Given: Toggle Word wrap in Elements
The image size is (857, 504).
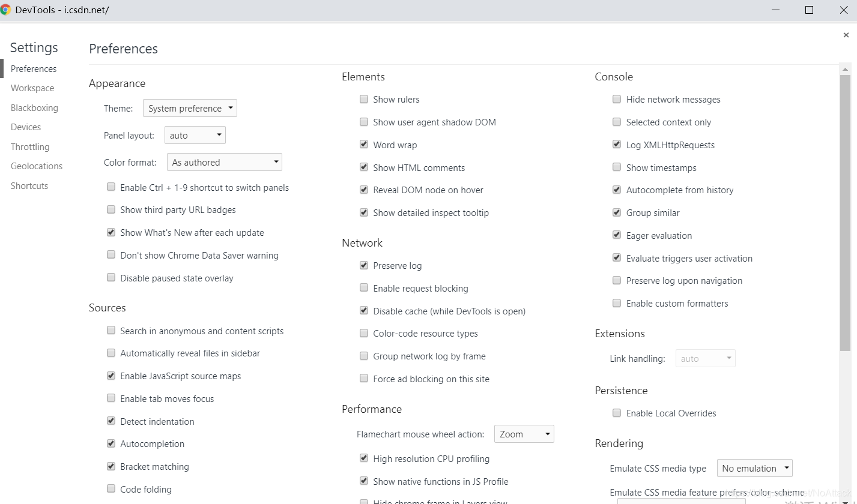Looking at the screenshot, I should [x=364, y=145].
